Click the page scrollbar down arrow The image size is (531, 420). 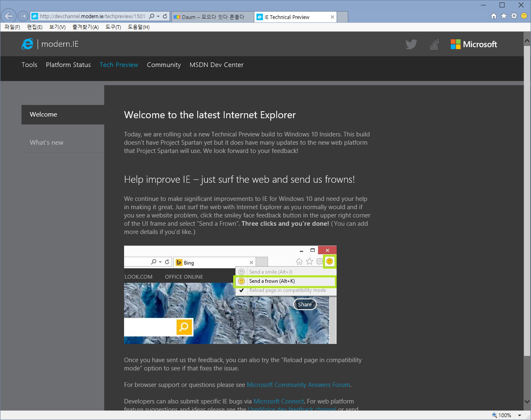527,401
